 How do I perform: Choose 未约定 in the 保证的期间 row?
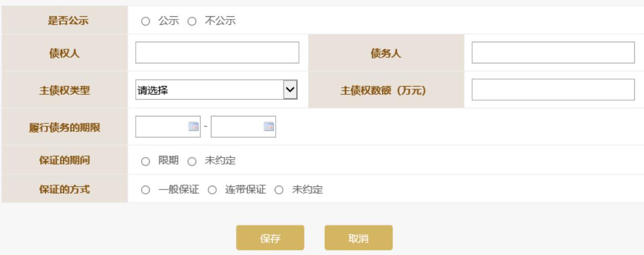(x=190, y=161)
